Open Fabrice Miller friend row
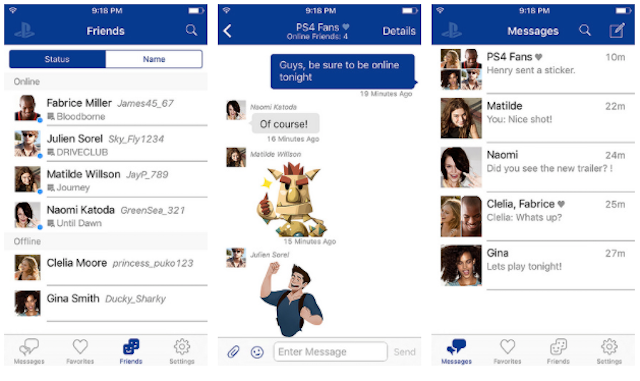 coord(106,109)
